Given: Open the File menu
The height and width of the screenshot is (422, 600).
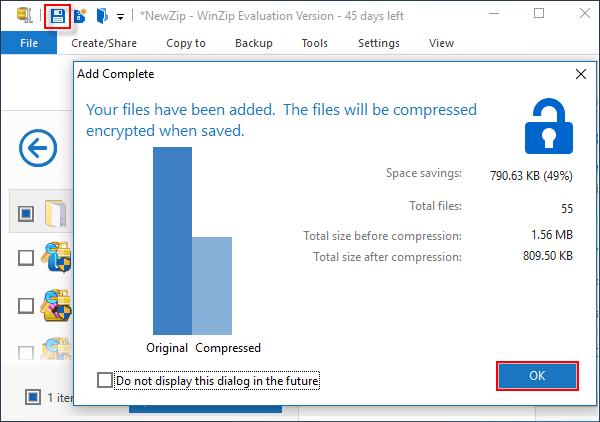Looking at the screenshot, I should click(x=29, y=43).
